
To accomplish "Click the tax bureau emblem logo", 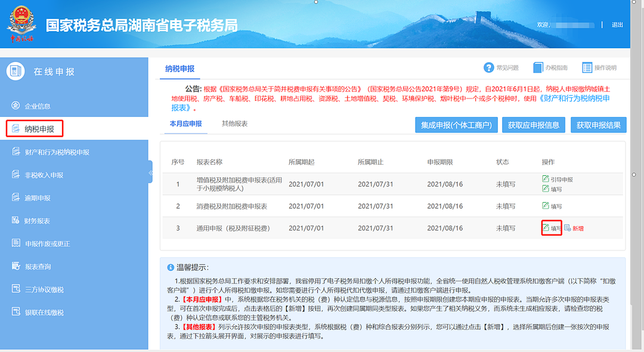I will (x=21, y=23).
